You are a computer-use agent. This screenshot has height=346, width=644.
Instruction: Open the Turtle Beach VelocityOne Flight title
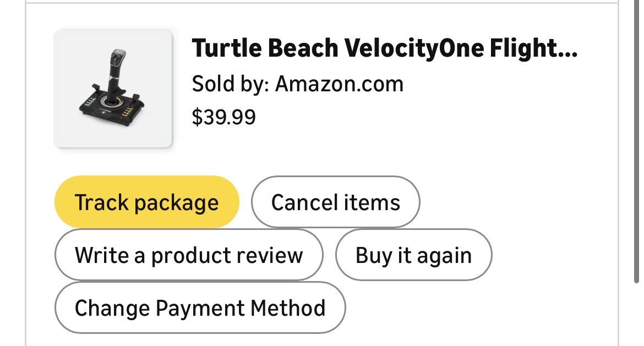tap(385, 48)
